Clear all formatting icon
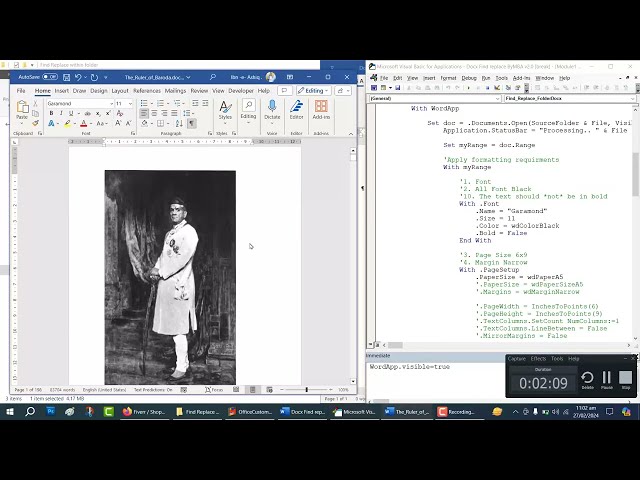The image size is (640, 480). 120,113
